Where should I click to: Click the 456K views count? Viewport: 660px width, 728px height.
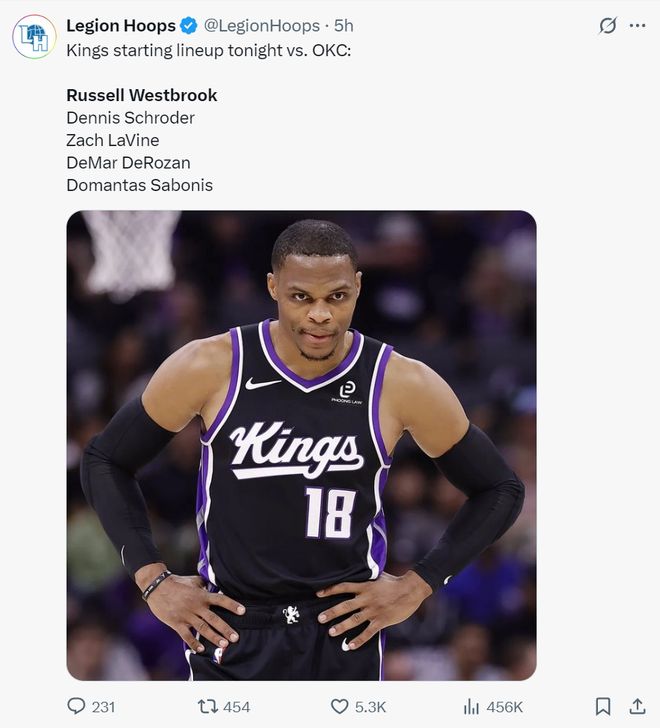click(504, 707)
